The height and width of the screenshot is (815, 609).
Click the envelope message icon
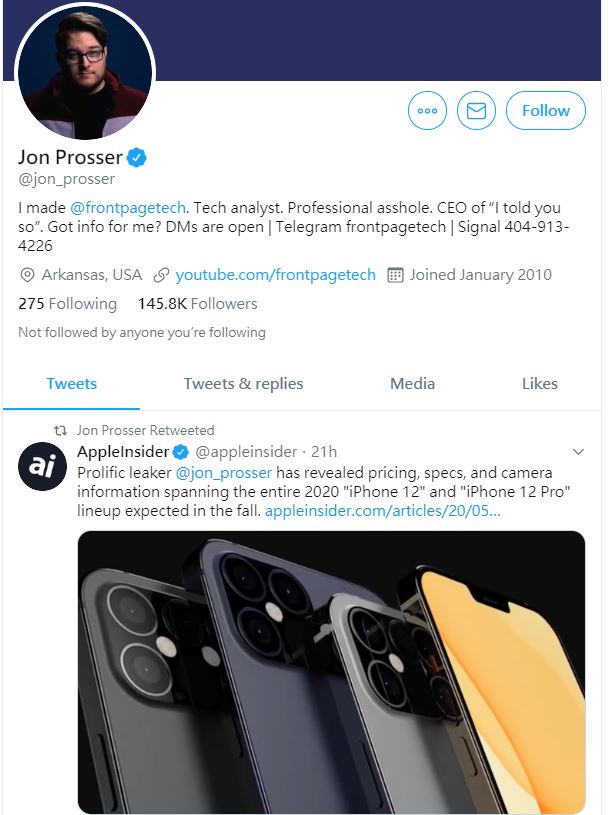[x=476, y=111]
